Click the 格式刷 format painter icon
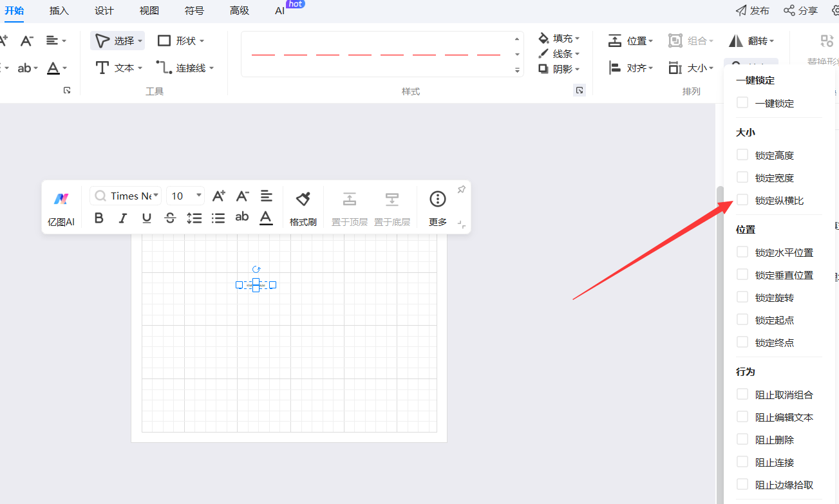Screen dimensions: 839x504 coord(303,200)
